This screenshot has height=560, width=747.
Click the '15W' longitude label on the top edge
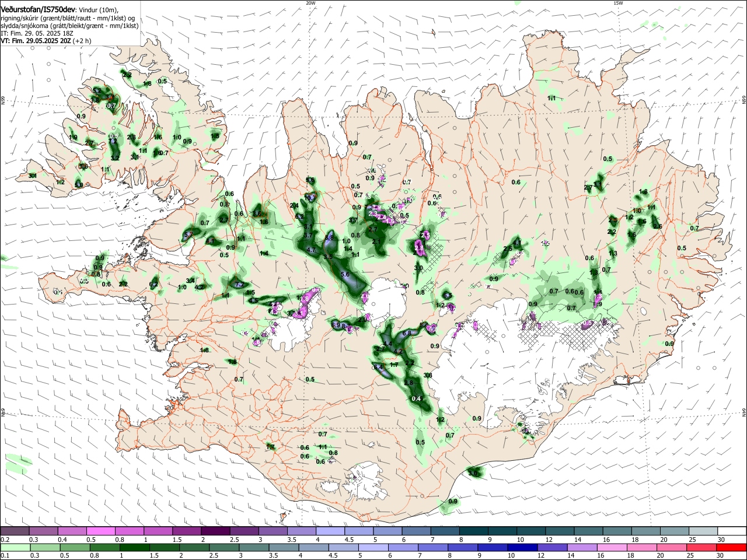point(618,2)
